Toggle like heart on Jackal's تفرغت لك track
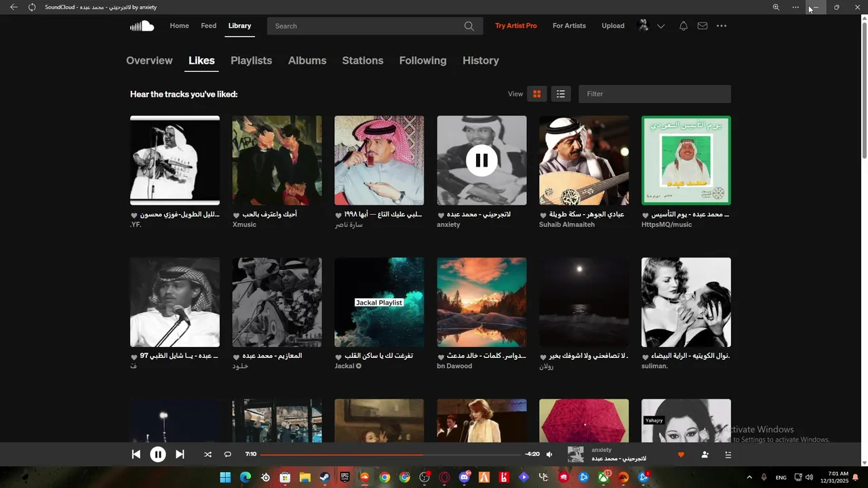868x488 pixels. [x=338, y=357]
